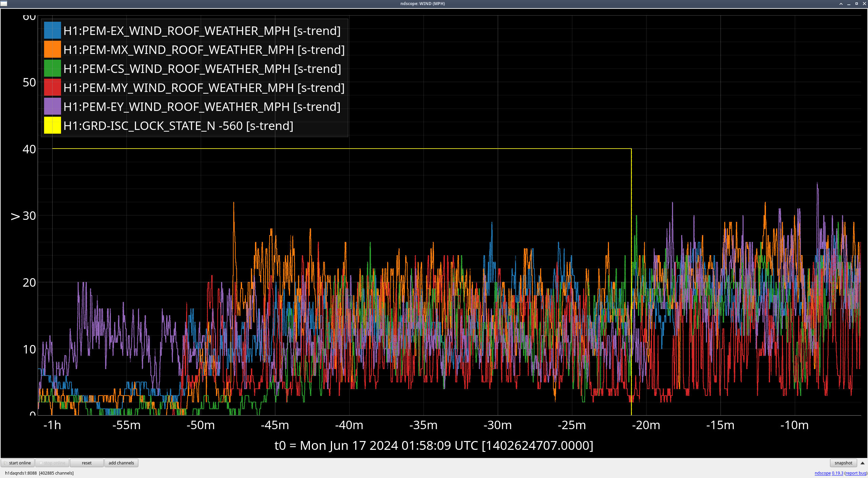868x478 pixels.
Task: Click the ndscope: WIND (MPH) title text
Action: click(422, 4)
